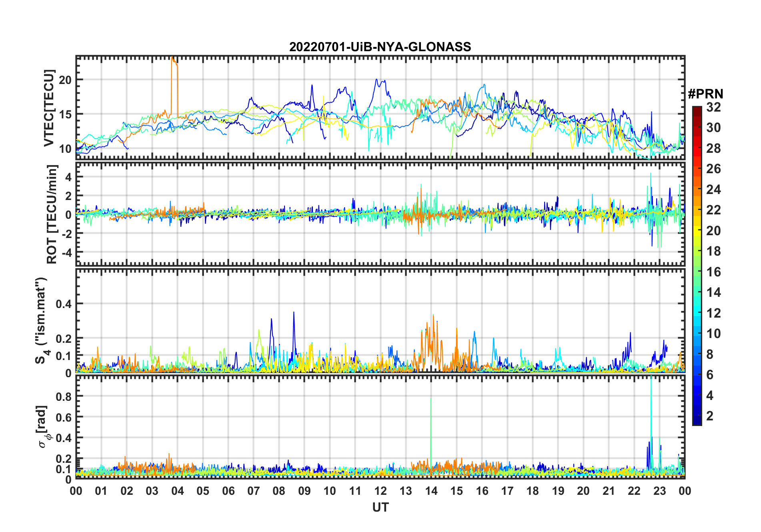The width and height of the screenshot is (761, 532).
Task: Click colorbar tick label 14
Action: click(x=713, y=292)
